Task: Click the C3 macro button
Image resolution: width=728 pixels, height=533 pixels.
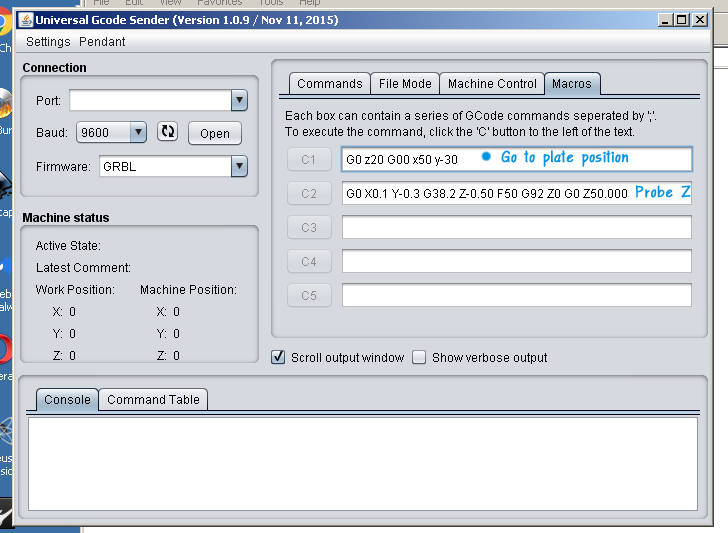Action: coord(309,227)
